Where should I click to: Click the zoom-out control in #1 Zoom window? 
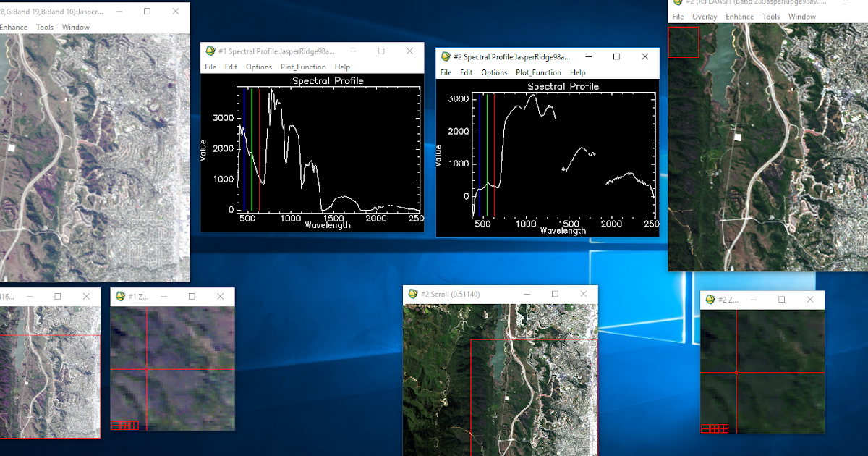[114, 426]
